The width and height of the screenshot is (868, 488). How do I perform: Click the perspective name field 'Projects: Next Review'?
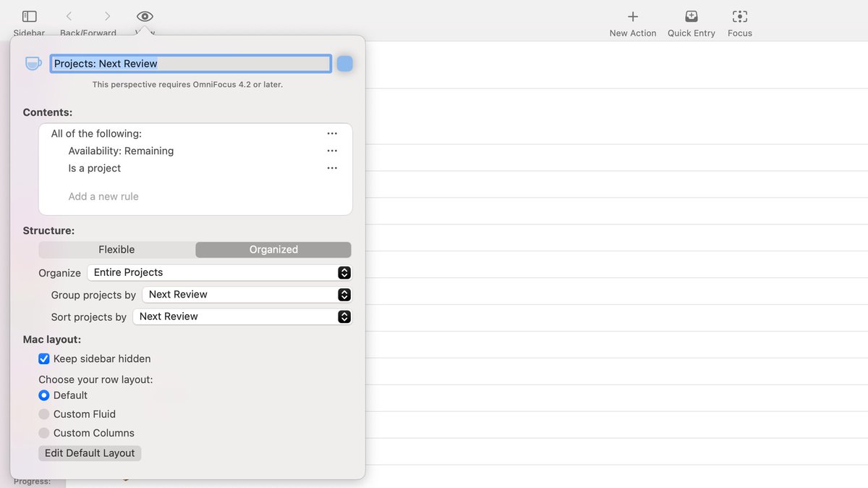pyautogui.click(x=191, y=64)
